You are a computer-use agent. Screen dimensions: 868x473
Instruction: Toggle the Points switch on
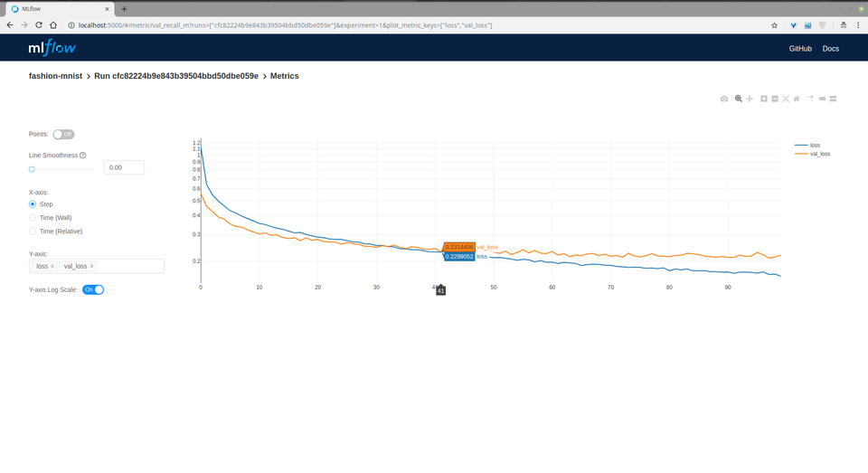pos(63,134)
